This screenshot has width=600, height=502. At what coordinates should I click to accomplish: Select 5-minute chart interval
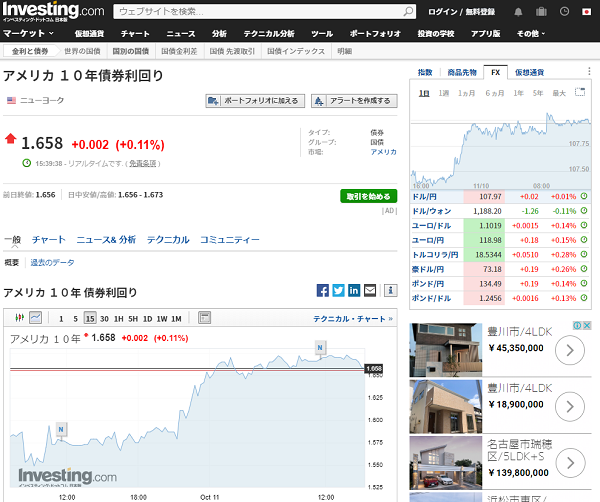[x=75, y=319]
